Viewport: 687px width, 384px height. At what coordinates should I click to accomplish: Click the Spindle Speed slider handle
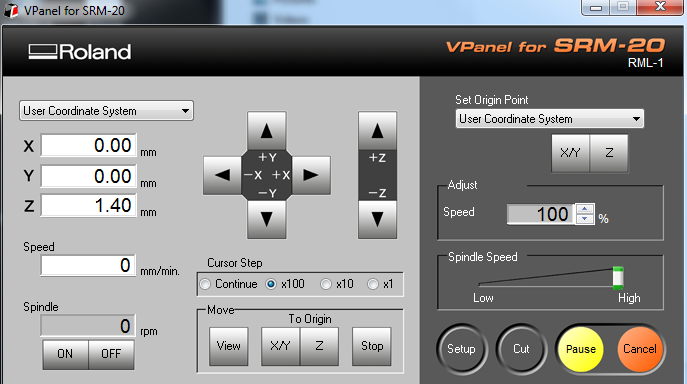618,278
